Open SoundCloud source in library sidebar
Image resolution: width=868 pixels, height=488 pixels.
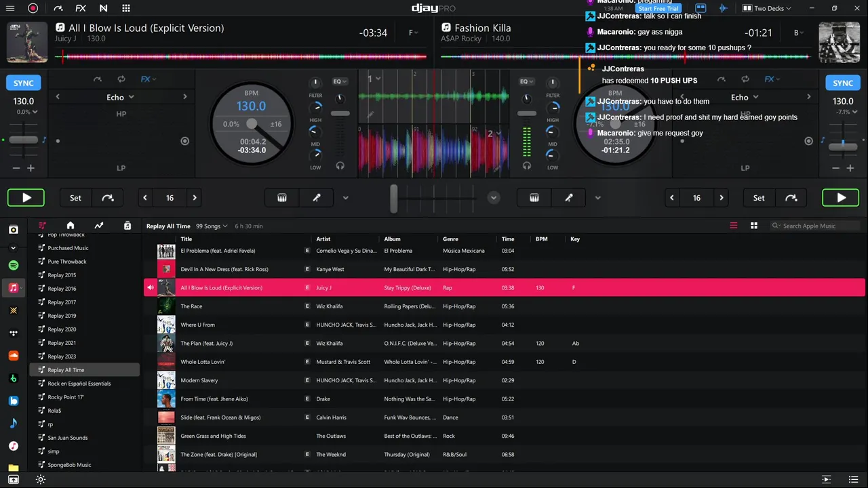[x=14, y=355]
